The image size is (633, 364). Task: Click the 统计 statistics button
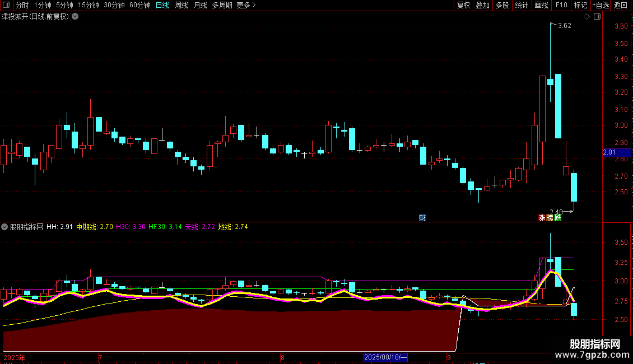coord(522,5)
